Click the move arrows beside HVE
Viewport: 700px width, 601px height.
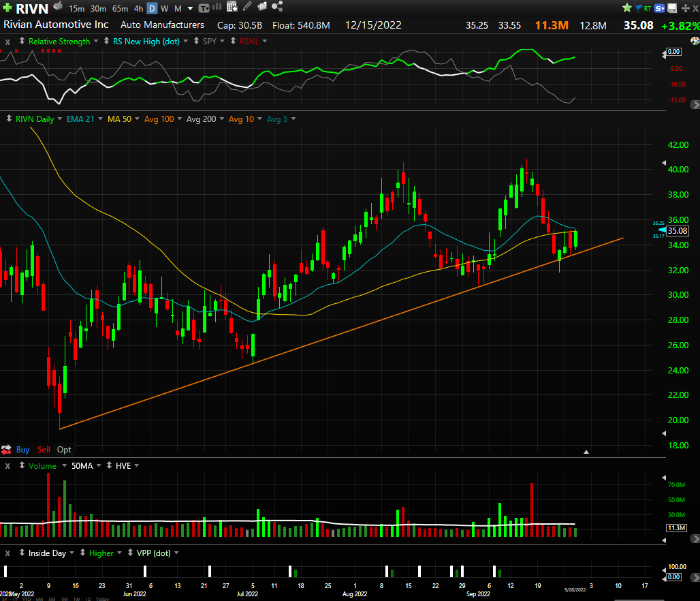[109, 465]
